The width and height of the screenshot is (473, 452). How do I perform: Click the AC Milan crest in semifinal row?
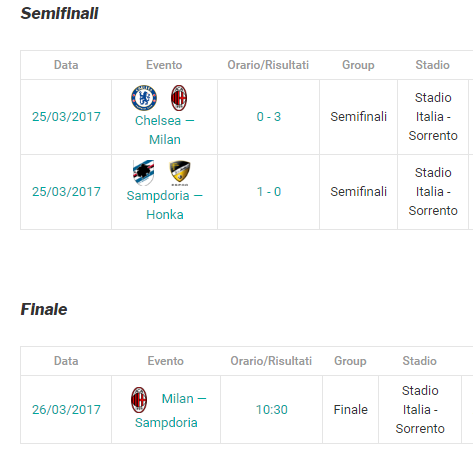179,98
